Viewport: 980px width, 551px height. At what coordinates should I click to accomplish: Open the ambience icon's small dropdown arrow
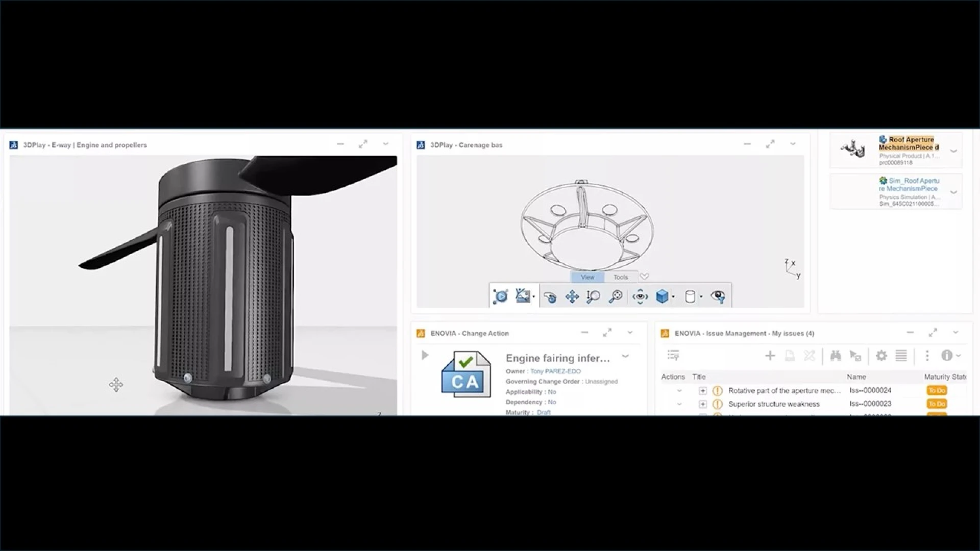click(534, 297)
